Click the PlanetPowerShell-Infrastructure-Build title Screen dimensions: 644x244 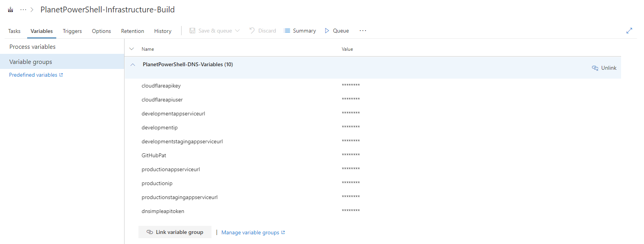coord(107,10)
